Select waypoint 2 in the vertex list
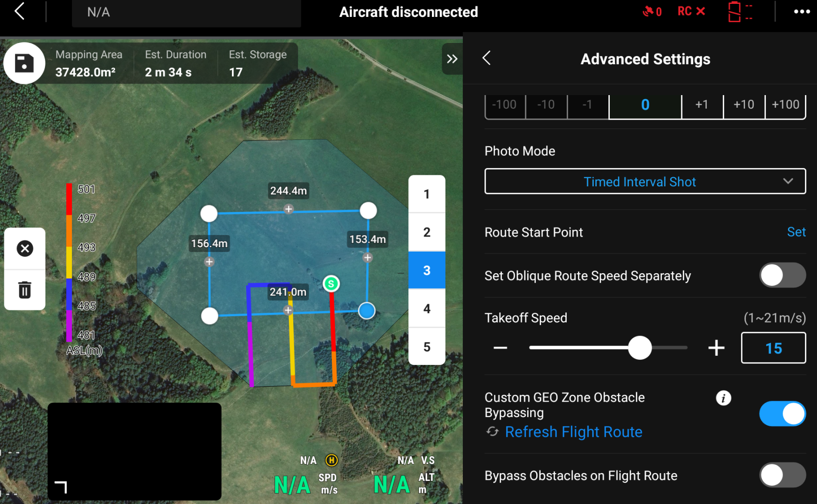This screenshot has height=504, width=817. [x=427, y=232]
